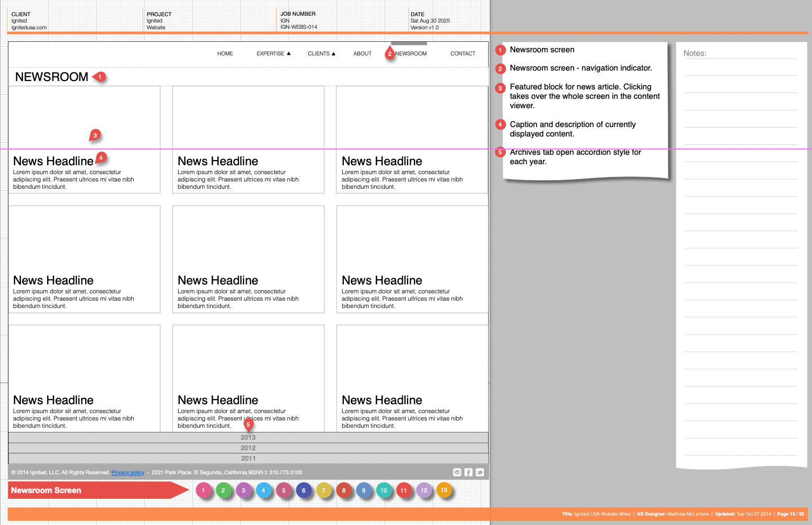Image resolution: width=812 pixels, height=525 pixels.
Task: Click the EXPERTISE nav label
Action: (x=270, y=53)
